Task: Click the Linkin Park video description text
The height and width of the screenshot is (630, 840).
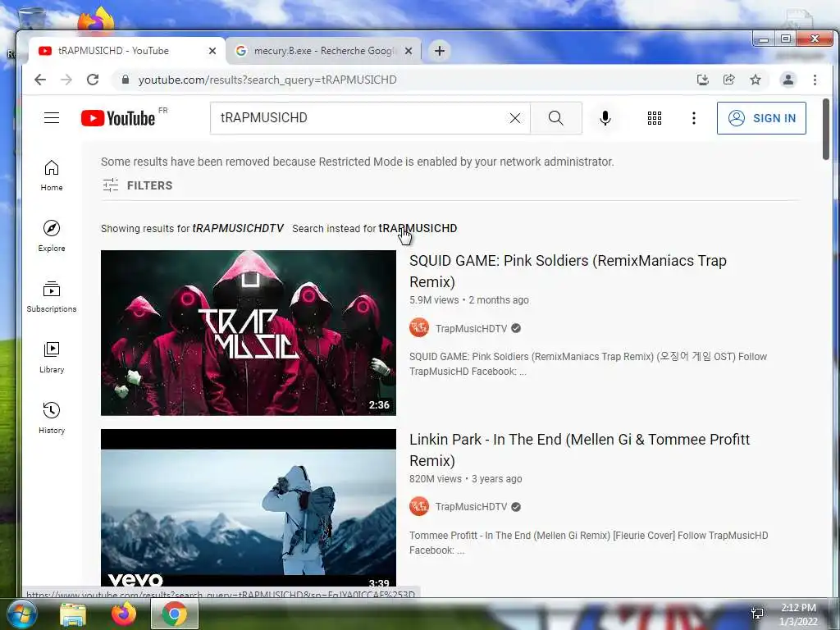Action: tap(589, 543)
